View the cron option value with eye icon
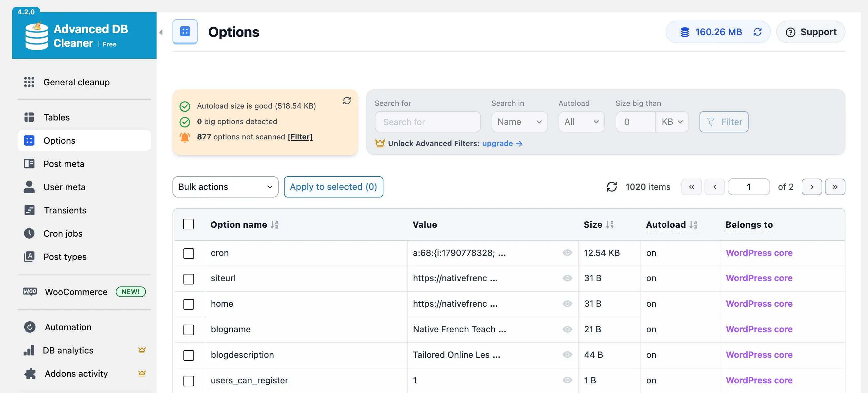868x393 pixels. [568, 253]
